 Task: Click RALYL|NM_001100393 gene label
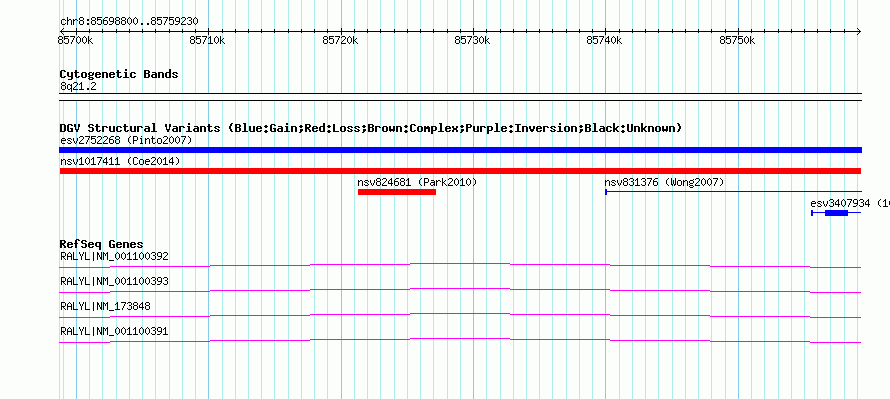click(114, 282)
